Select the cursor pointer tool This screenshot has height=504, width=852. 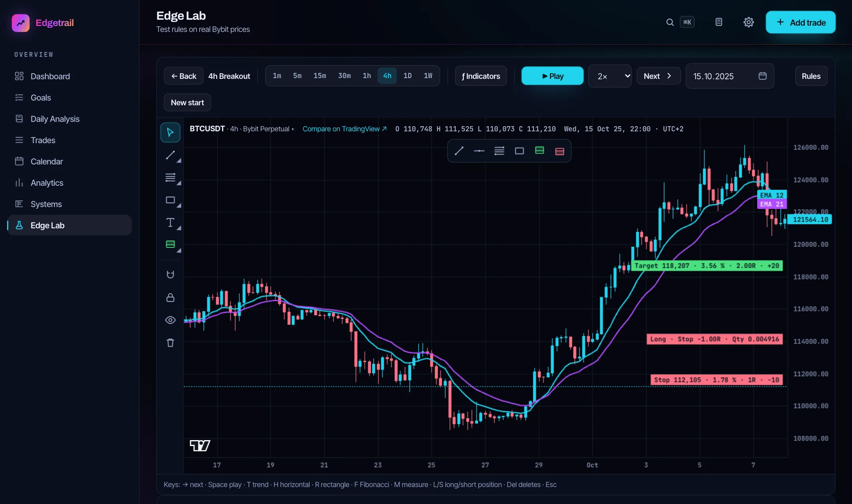[x=170, y=133]
